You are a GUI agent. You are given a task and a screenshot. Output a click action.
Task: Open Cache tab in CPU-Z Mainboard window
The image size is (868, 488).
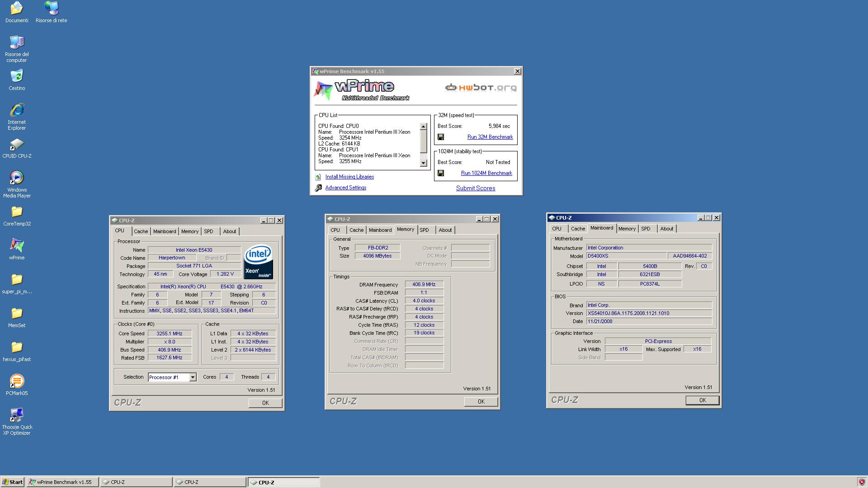(578, 229)
